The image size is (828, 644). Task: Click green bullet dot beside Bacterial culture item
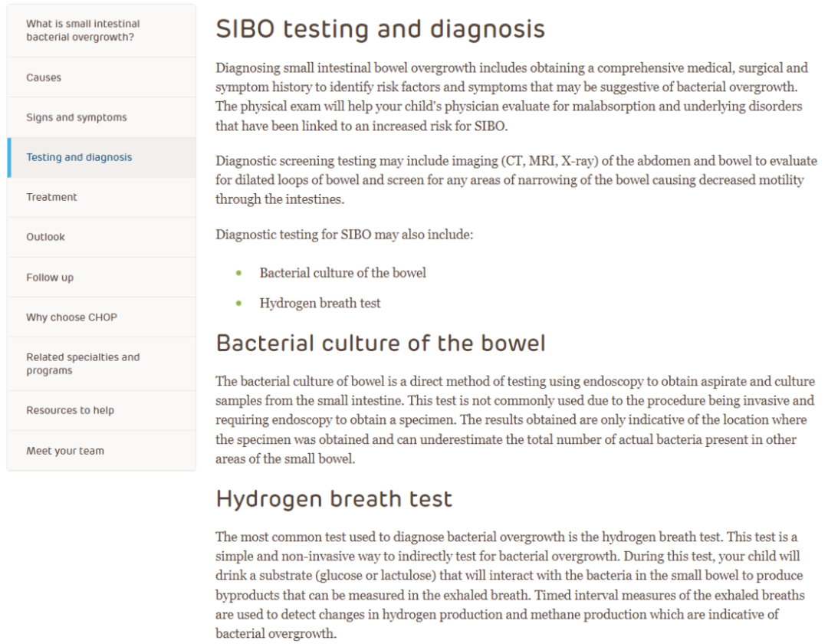(239, 273)
